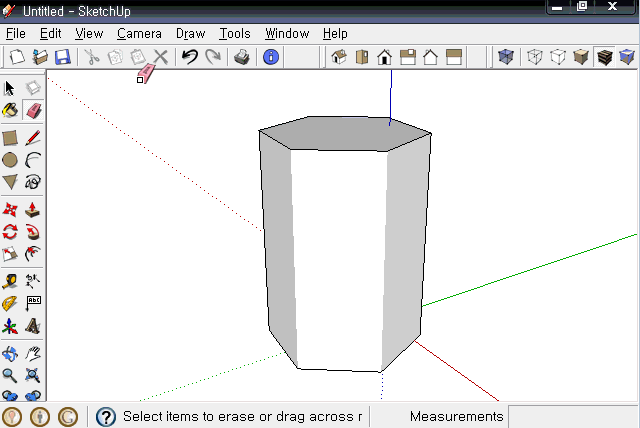
Task: Open the Camera menu
Action: pyautogui.click(x=139, y=33)
